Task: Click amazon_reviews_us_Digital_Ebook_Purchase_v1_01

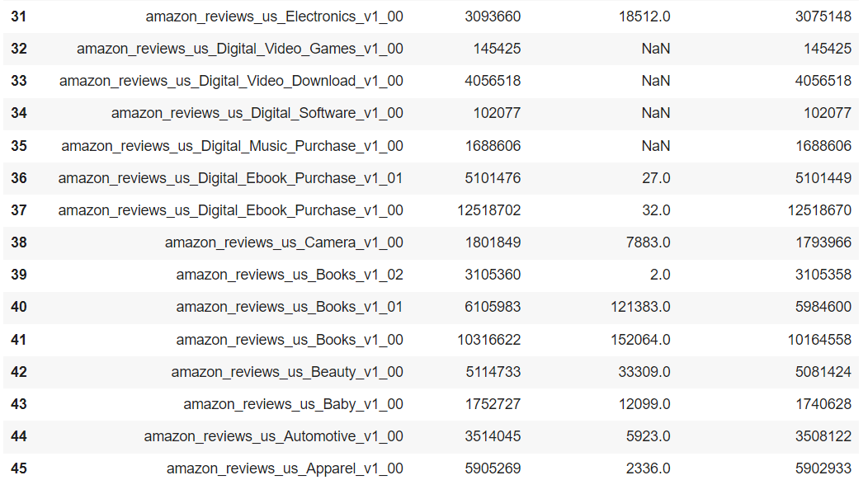Action: (x=230, y=178)
